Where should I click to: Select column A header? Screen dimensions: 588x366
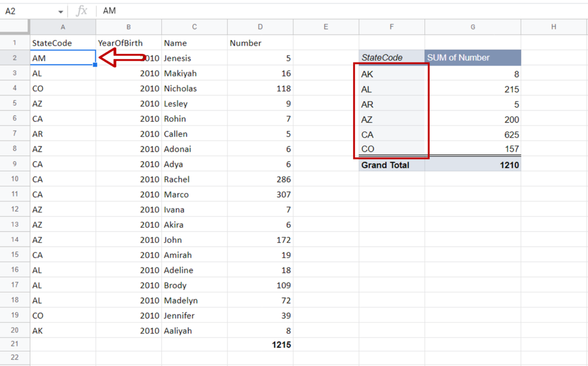[x=63, y=26]
